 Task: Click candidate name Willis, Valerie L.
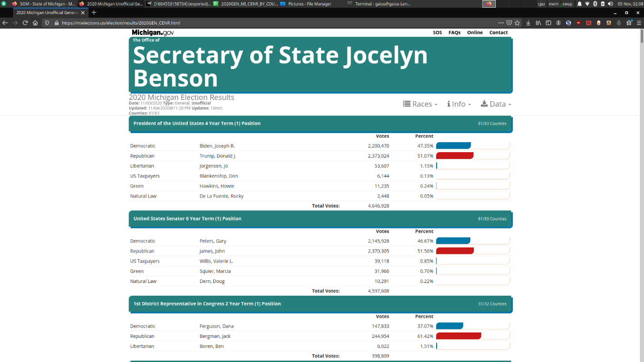[x=216, y=261]
